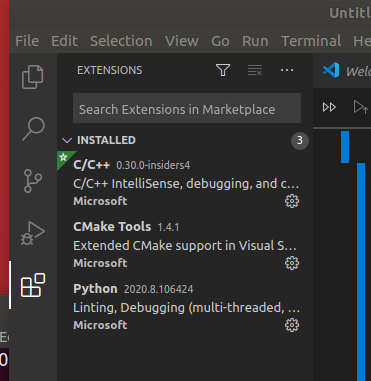371x381 pixels.
Task: Open the Selection menu
Action: (121, 41)
